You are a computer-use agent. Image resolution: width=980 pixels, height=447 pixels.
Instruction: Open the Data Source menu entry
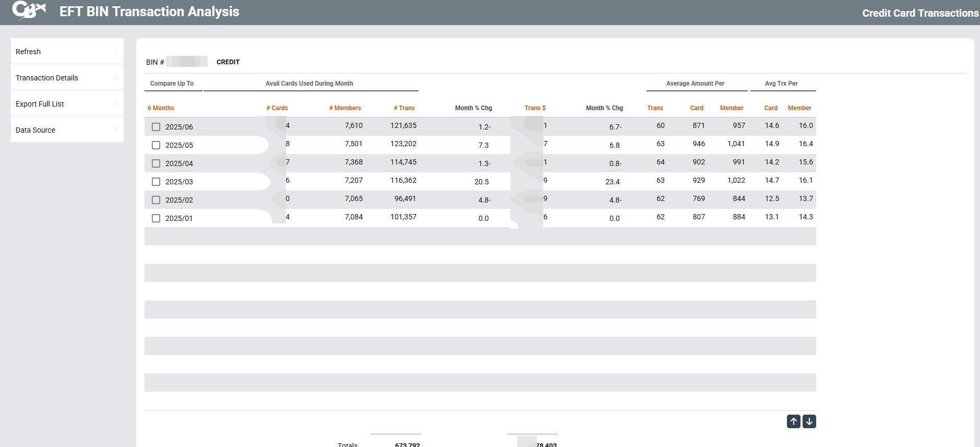35,130
